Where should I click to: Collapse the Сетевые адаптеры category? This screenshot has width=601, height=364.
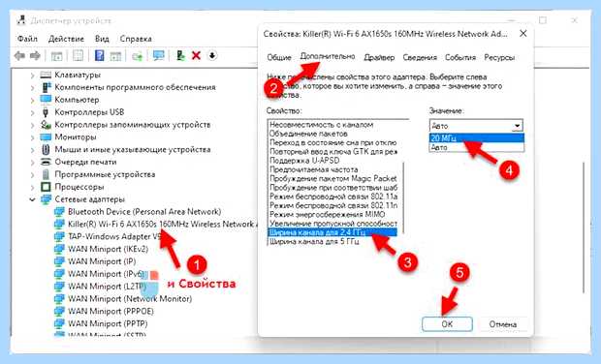pyautogui.click(x=32, y=199)
